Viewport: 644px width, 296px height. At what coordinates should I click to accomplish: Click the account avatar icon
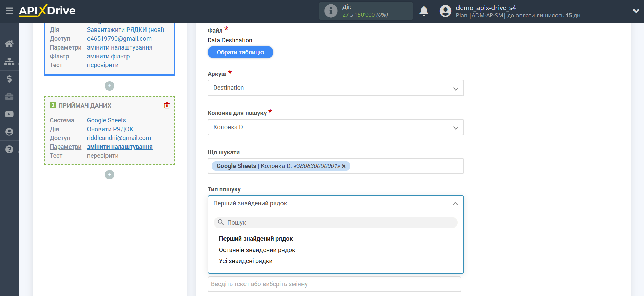coord(445,11)
